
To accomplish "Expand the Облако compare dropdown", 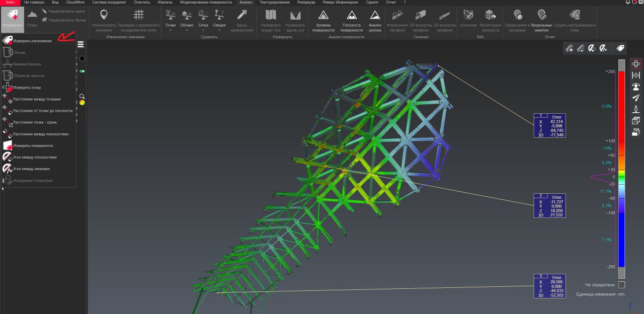I will coord(187,20).
